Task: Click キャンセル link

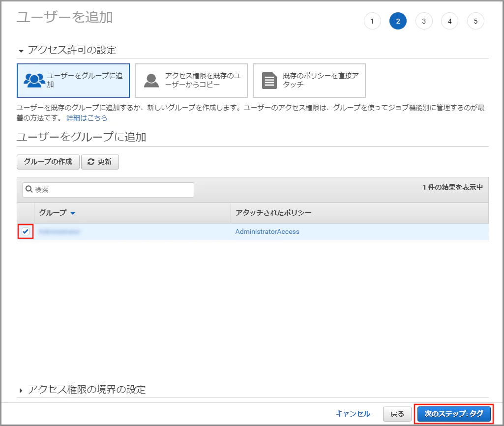Action: 353,414
